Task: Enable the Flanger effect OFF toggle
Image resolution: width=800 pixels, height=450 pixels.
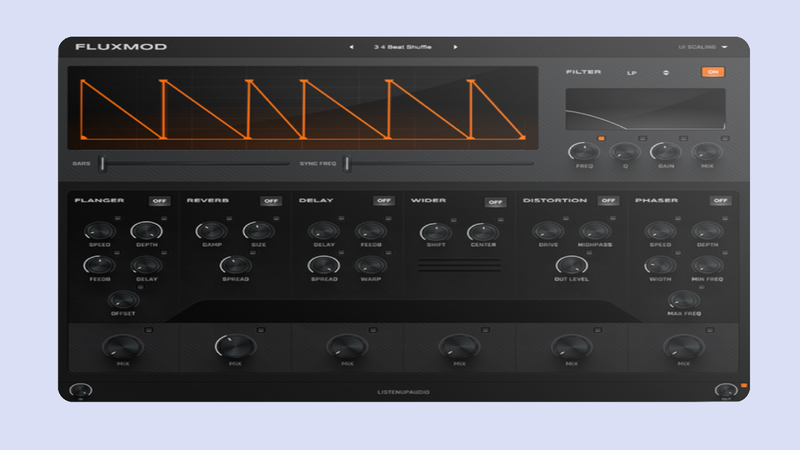Action: tap(160, 201)
